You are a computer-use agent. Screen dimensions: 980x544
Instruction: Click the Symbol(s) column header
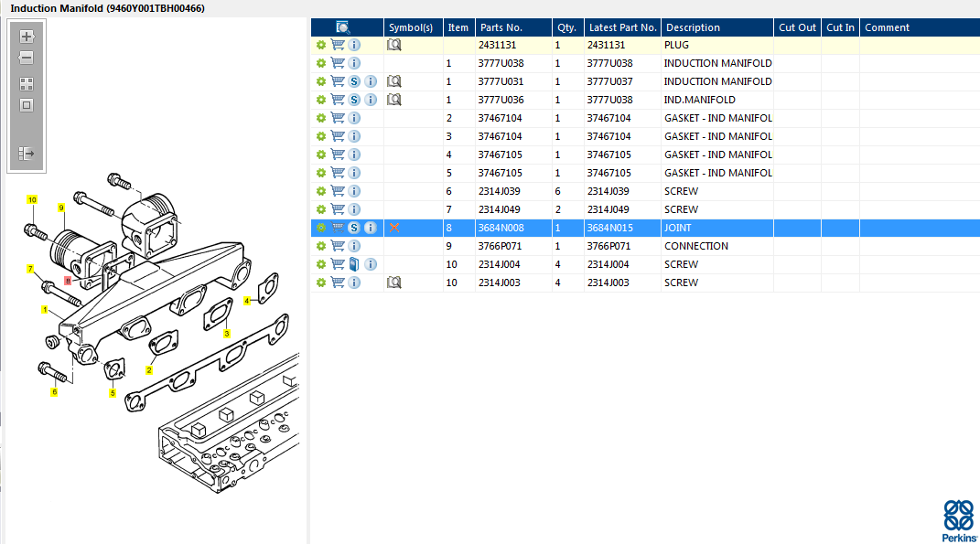[x=413, y=27]
